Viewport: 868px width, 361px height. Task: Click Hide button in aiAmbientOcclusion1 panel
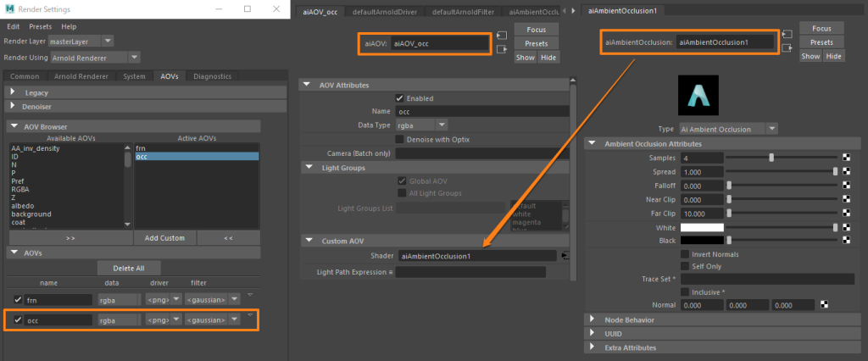point(834,56)
